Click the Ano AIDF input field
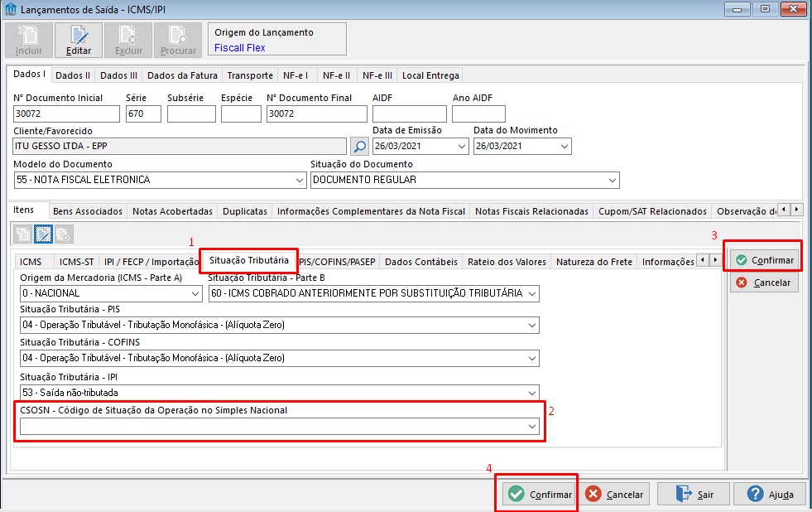Screen dimensions: 812x512 pyautogui.click(x=478, y=114)
